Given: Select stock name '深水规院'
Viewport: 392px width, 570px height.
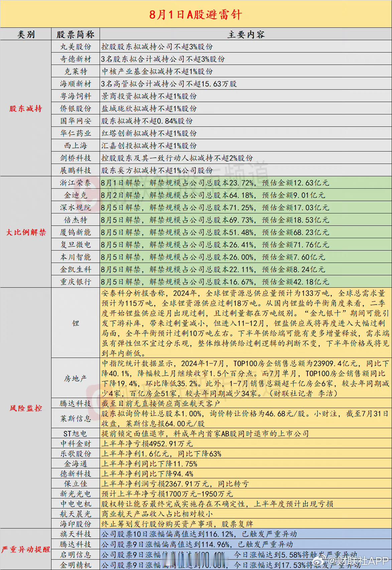Looking at the screenshot, I should [76, 208].
